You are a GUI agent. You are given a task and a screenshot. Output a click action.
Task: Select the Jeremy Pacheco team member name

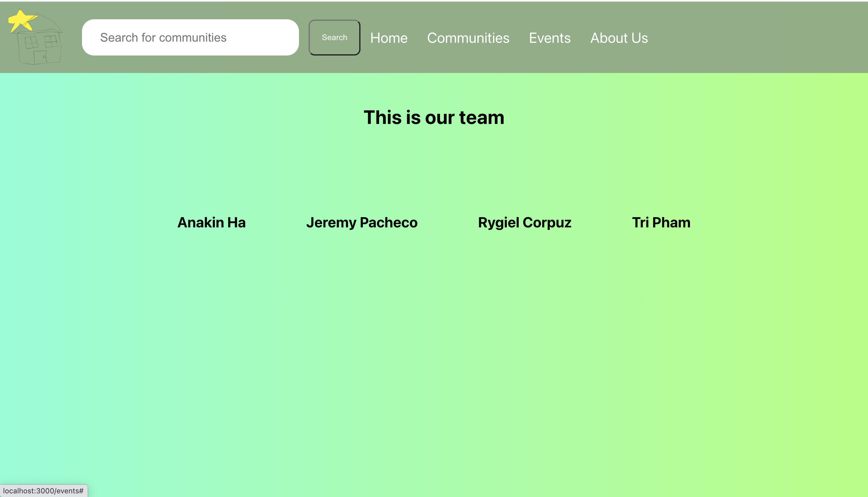tap(362, 223)
